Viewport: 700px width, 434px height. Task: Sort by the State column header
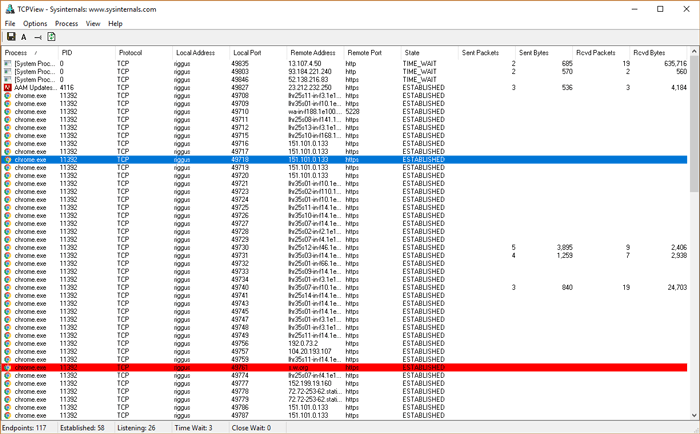click(429, 53)
